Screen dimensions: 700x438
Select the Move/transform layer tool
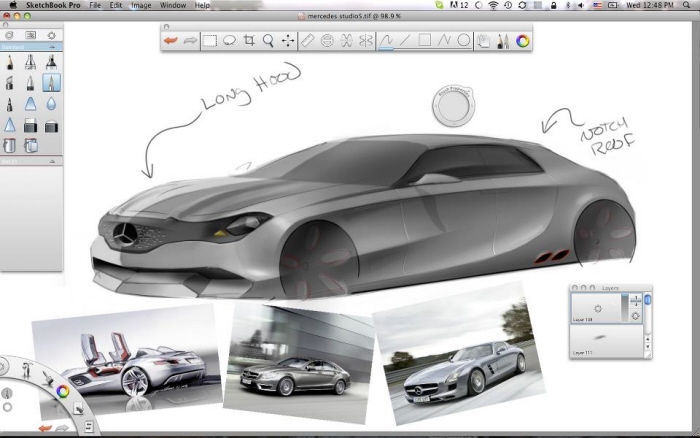(x=288, y=41)
